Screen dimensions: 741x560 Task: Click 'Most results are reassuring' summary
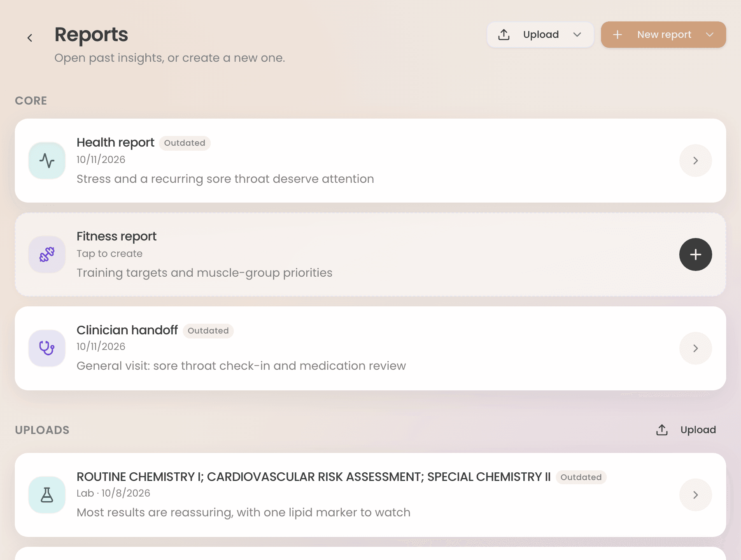(243, 513)
